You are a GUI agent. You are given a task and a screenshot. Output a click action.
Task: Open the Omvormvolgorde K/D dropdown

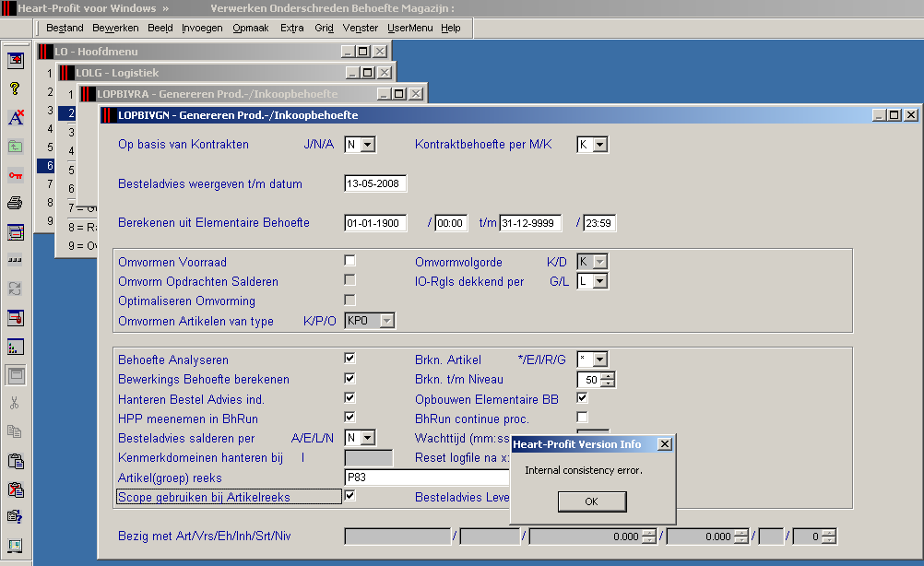pos(600,262)
